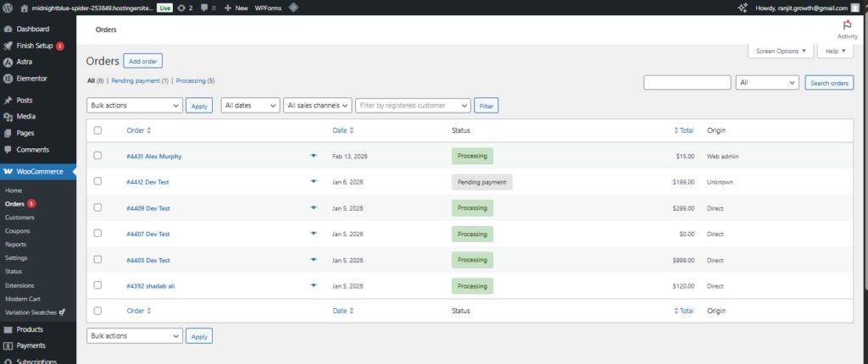The width and height of the screenshot is (868, 364).
Task: Open the top Bulk actions dropdown
Action: coord(134,106)
